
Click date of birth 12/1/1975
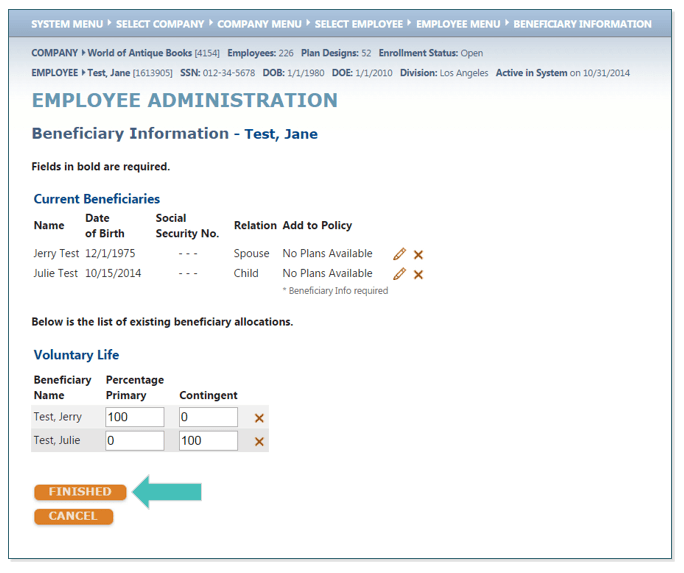[x=110, y=253]
